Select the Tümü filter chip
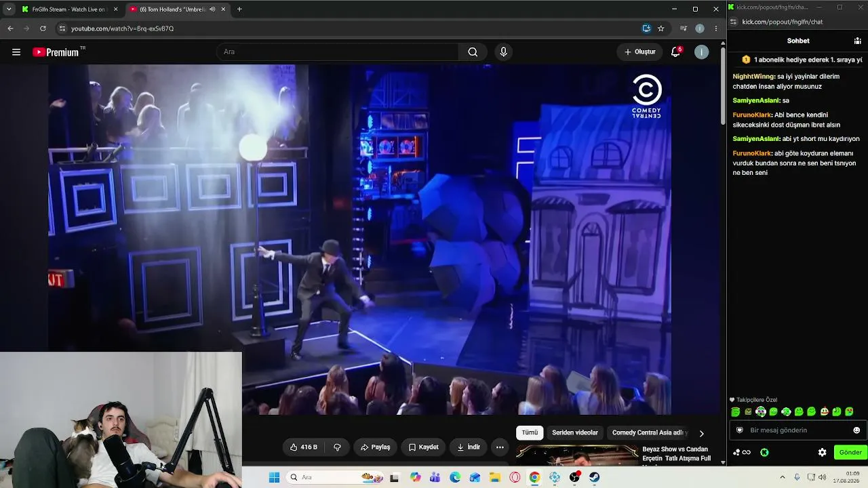Screen dimensions: 868x488 coord(530,432)
